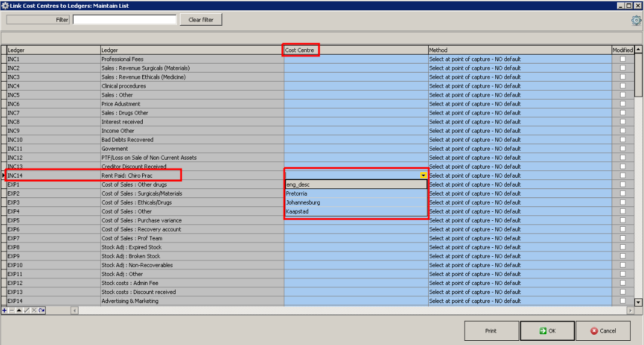Viewport: 644px width, 345px height.
Task: Select Stock costs : Admin Fee cell
Action: tap(192, 283)
